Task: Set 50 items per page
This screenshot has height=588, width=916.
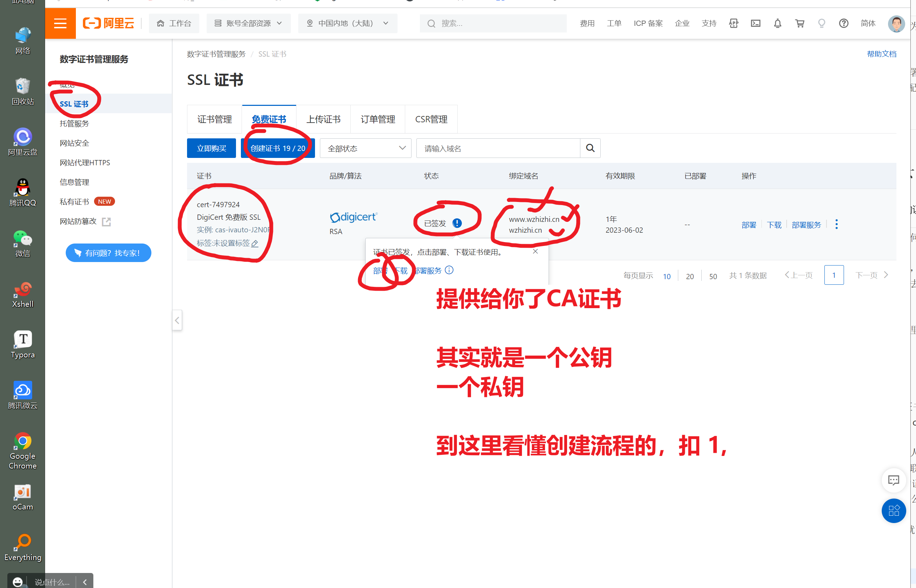Action: 713,276
